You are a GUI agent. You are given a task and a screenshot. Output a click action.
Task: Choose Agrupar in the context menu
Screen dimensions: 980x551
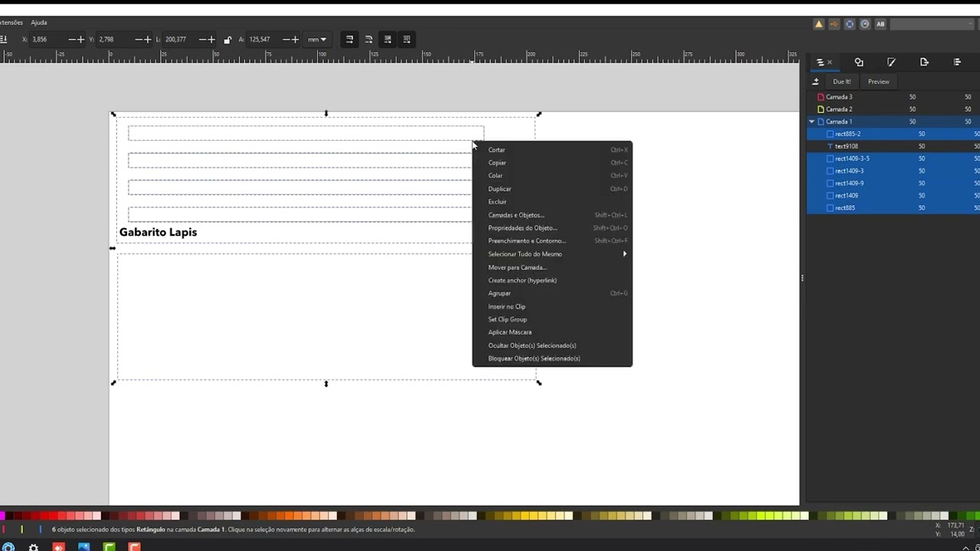[552, 294]
